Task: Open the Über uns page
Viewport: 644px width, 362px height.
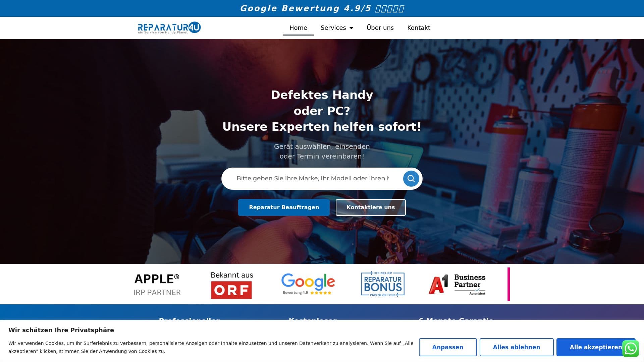Action: tap(380, 28)
